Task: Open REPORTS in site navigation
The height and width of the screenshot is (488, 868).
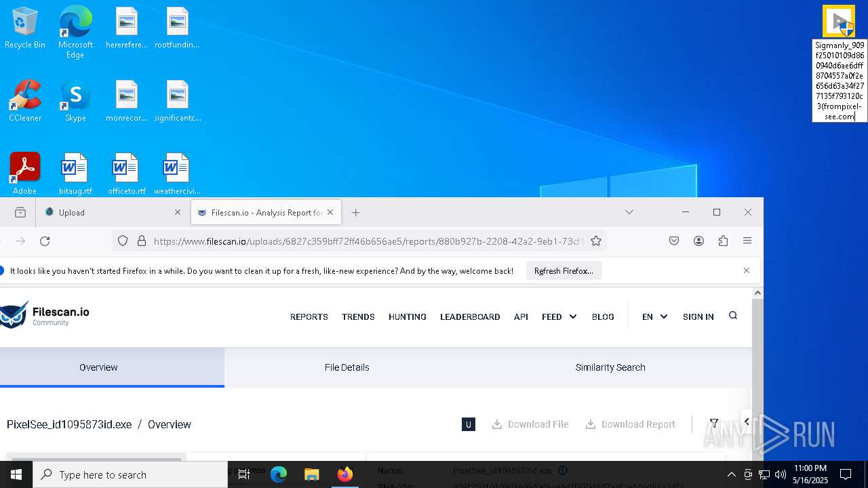Action: pyautogui.click(x=309, y=317)
